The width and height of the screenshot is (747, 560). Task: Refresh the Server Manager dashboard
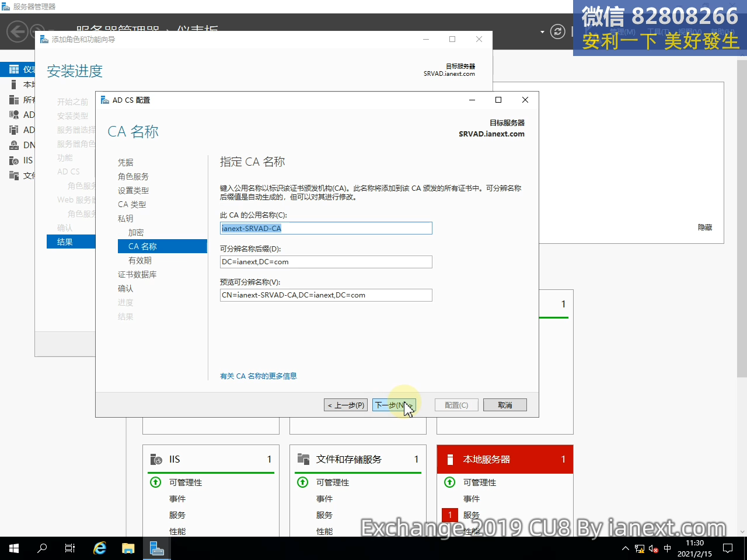pyautogui.click(x=558, y=32)
